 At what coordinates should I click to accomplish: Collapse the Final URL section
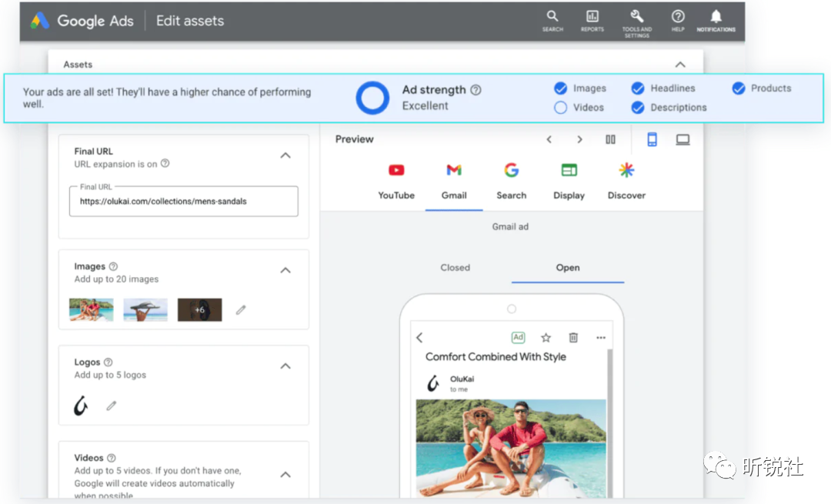pyautogui.click(x=285, y=155)
